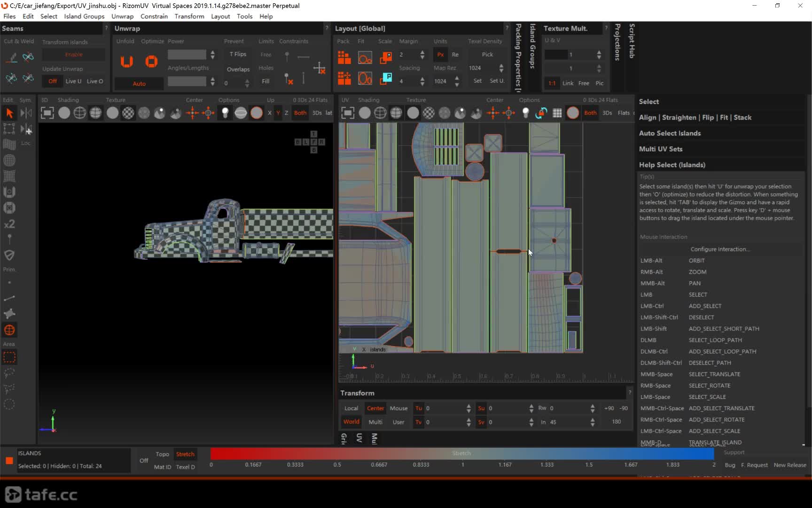
Task: Select the orange globe Prim icon
Action: (x=9, y=330)
